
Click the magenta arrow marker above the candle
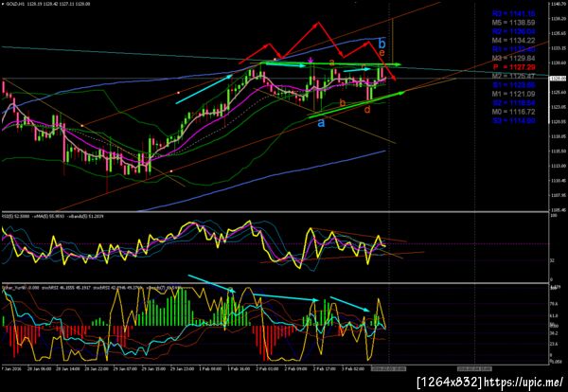click(311, 60)
